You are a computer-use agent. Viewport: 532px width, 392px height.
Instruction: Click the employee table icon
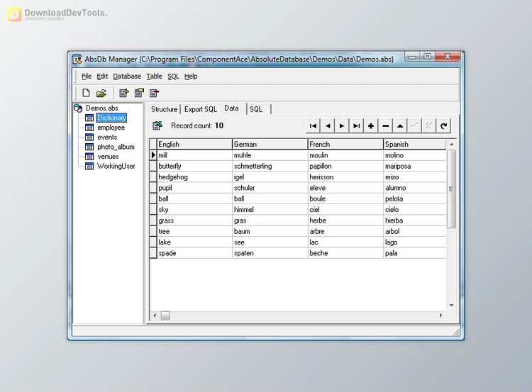click(89, 128)
